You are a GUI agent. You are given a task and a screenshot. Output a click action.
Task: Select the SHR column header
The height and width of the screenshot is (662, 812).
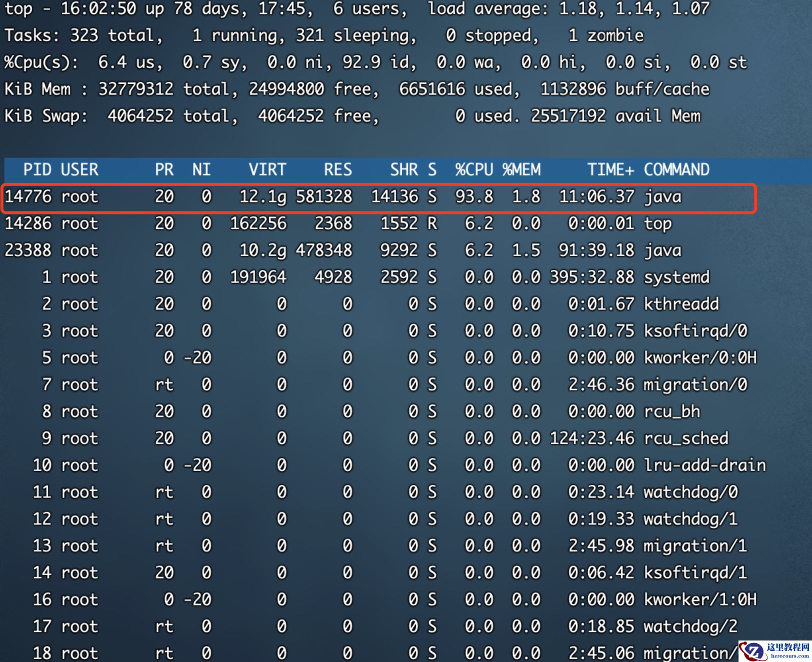point(404,170)
